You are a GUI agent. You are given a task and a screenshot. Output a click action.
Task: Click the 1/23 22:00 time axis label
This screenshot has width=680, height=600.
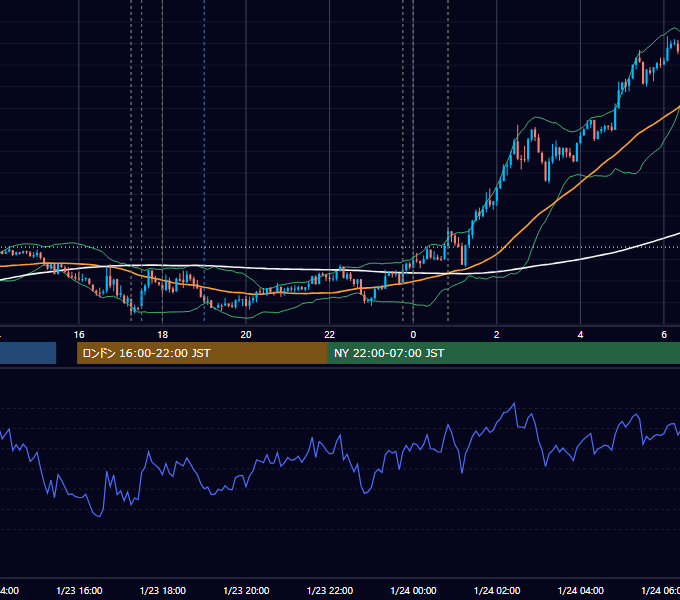330,590
